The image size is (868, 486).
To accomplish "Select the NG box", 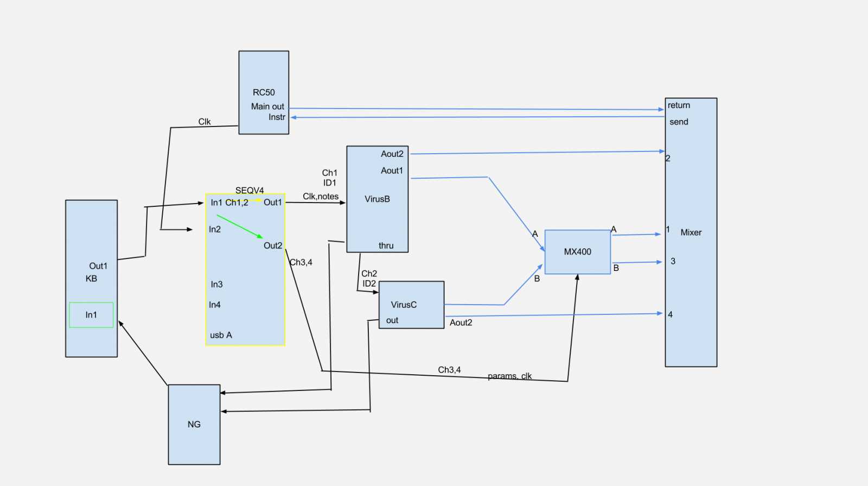I will click(x=194, y=425).
